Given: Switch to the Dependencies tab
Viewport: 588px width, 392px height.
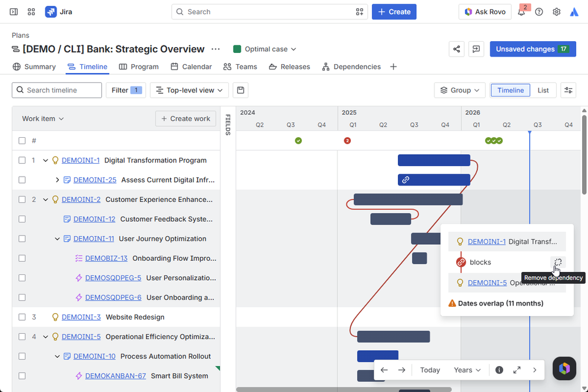Looking at the screenshot, I should coord(351,67).
